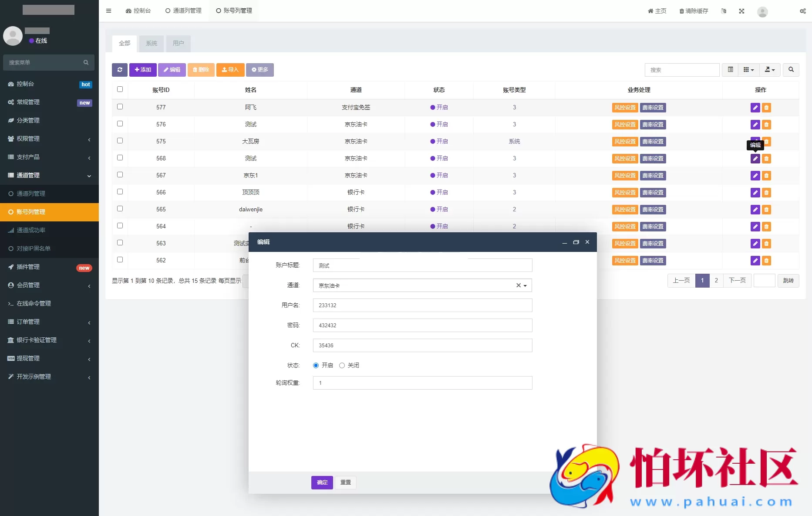Select the 开启 status radio button
The width and height of the screenshot is (812, 516).
[316, 365]
